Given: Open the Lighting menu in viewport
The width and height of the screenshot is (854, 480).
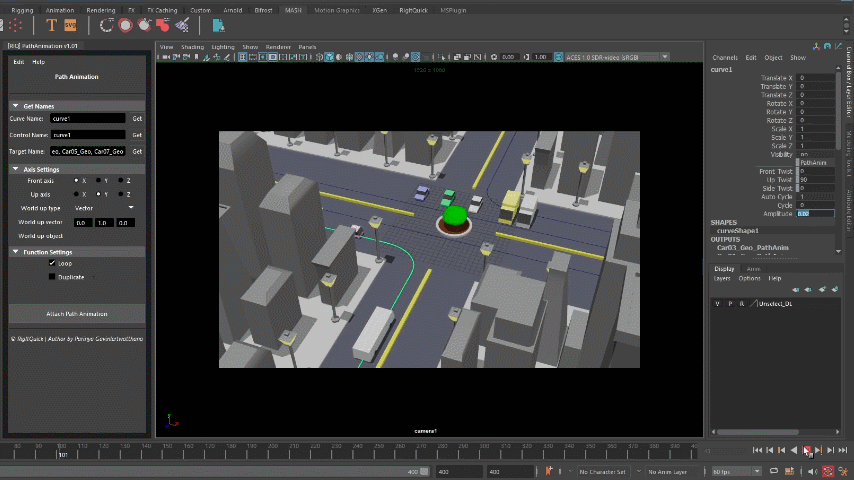Looking at the screenshot, I should (x=223, y=47).
